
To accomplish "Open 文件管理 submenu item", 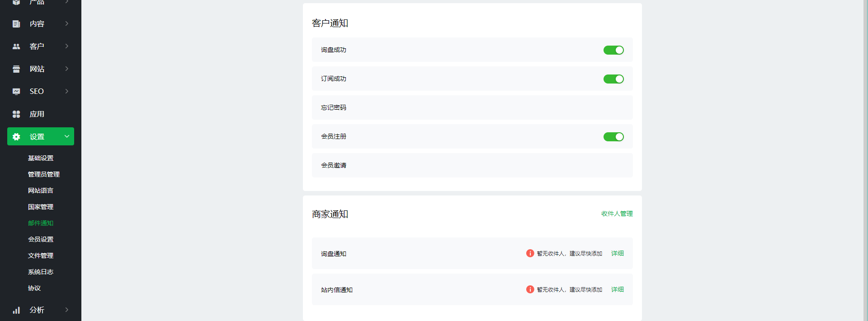I will click(x=41, y=256).
